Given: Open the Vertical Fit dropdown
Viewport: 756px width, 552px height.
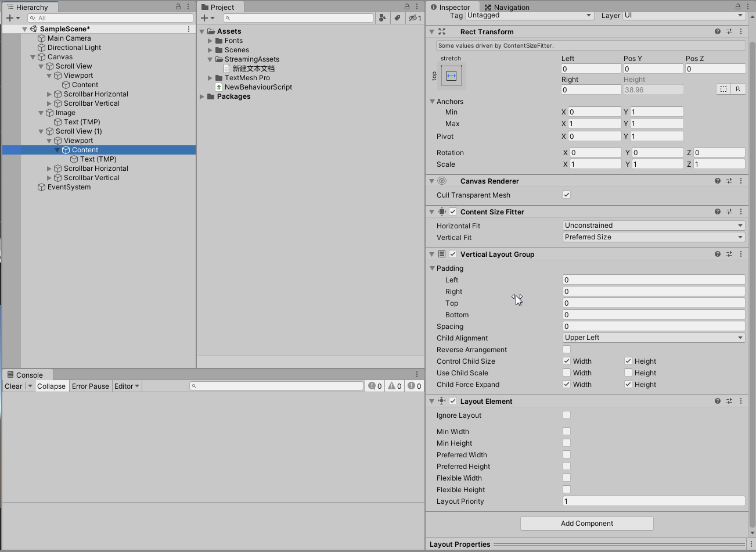Looking at the screenshot, I should point(653,237).
